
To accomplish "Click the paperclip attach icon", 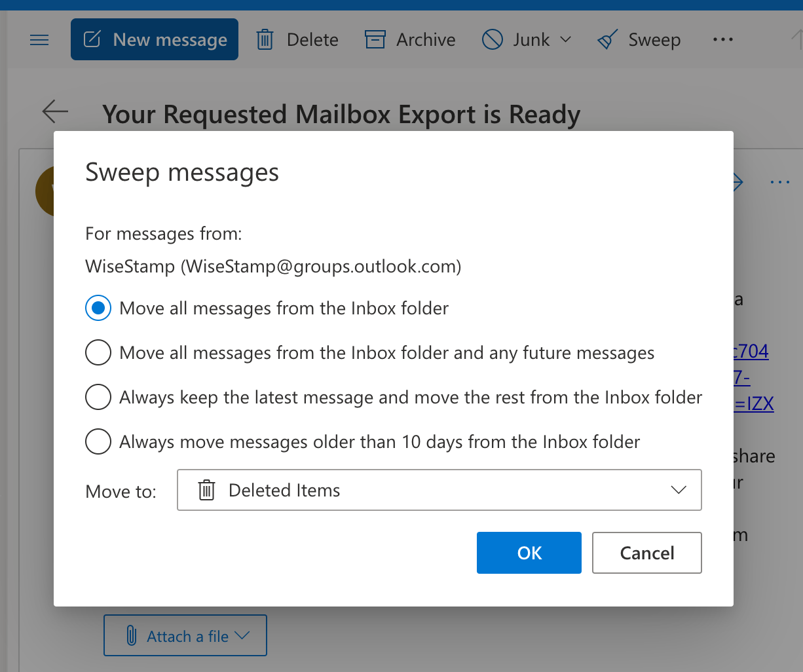I will pyautogui.click(x=131, y=636).
